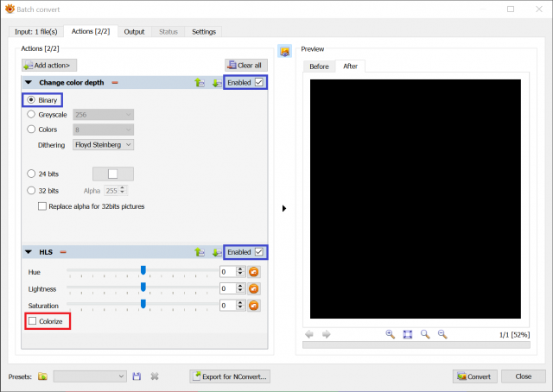The height and width of the screenshot is (392, 553).
Task: Switch to the Settings tab
Action: click(x=204, y=32)
